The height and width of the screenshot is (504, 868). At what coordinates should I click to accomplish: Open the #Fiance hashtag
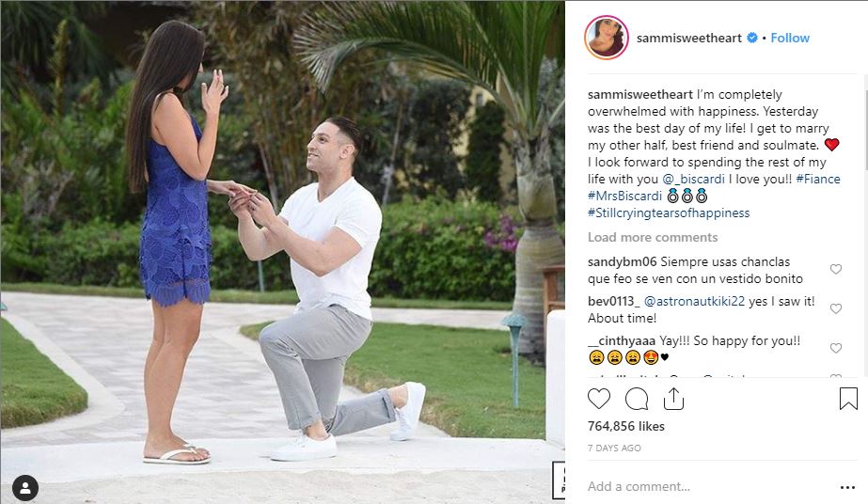(x=818, y=179)
